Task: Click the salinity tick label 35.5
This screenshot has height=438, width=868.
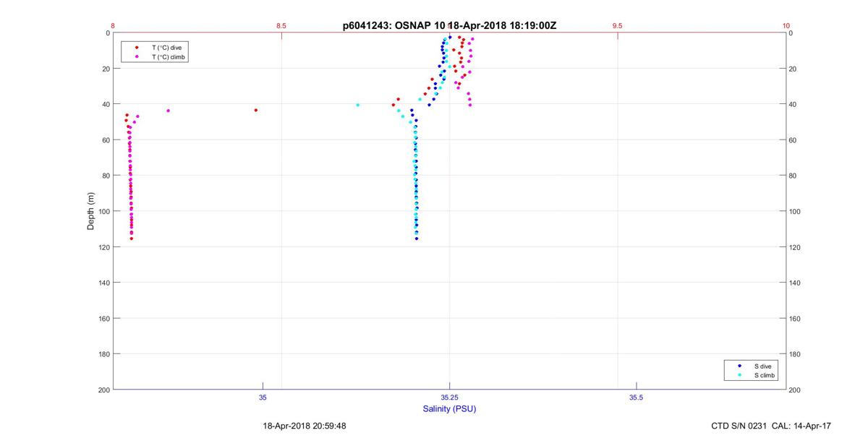Action: click(x=637, y=398)
